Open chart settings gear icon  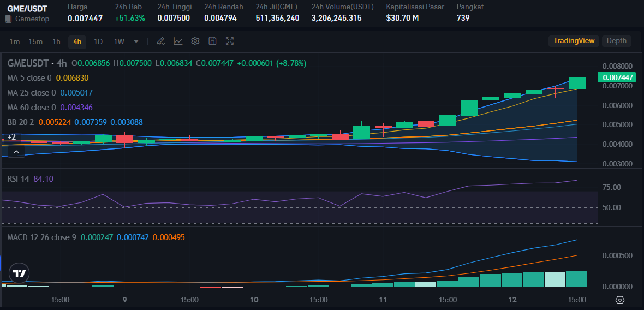tap(195, 41)
